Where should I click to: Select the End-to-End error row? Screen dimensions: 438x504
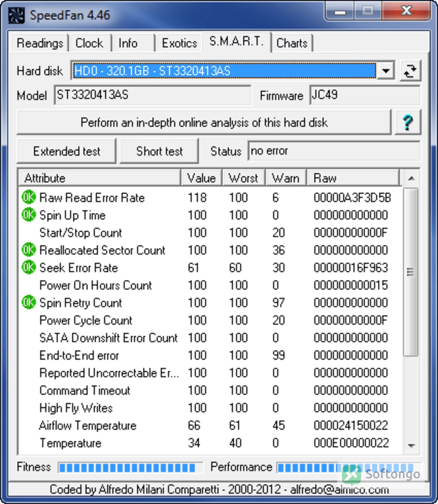(x=210, y=355)
